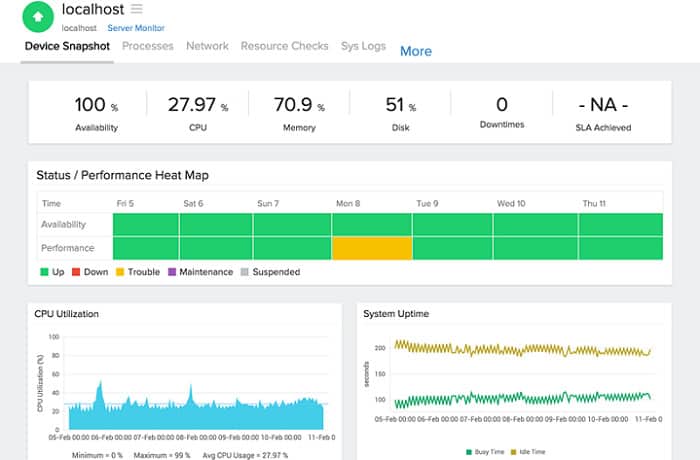The height and width of the screenshot is (460, 700).
Task: Open the Sys Logs tab
Action: (363, 46)
